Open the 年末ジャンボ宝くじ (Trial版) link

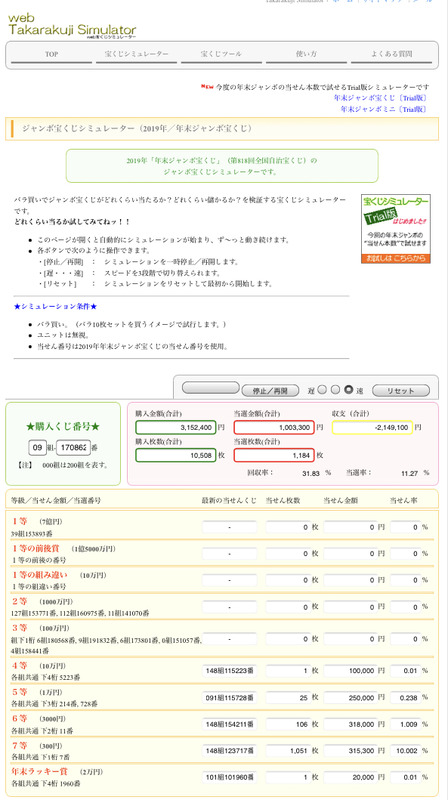tap(381, 97)
